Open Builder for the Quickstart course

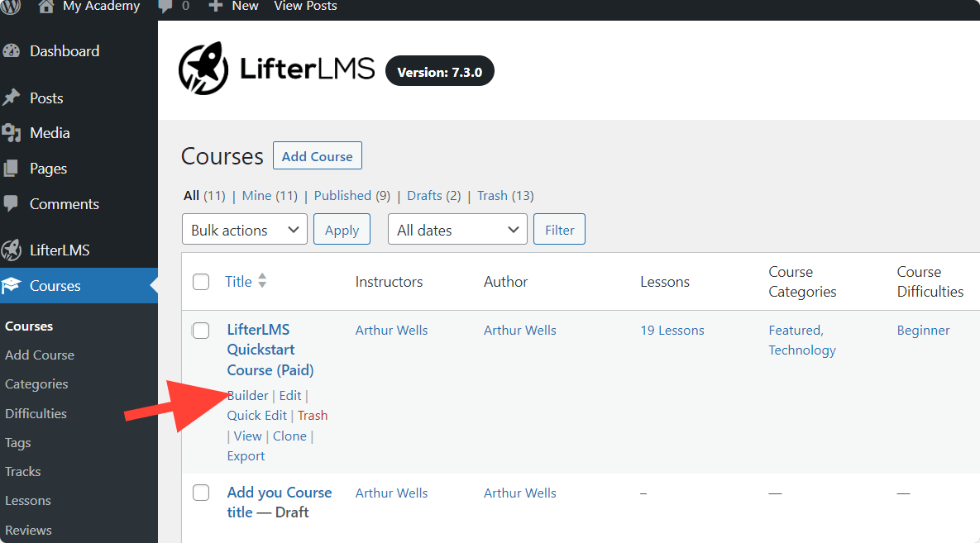(x=247, y=396)
